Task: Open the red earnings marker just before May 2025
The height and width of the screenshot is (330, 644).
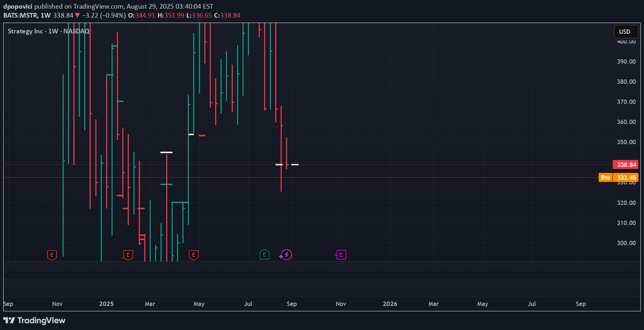Action: [x=194, y=255]
